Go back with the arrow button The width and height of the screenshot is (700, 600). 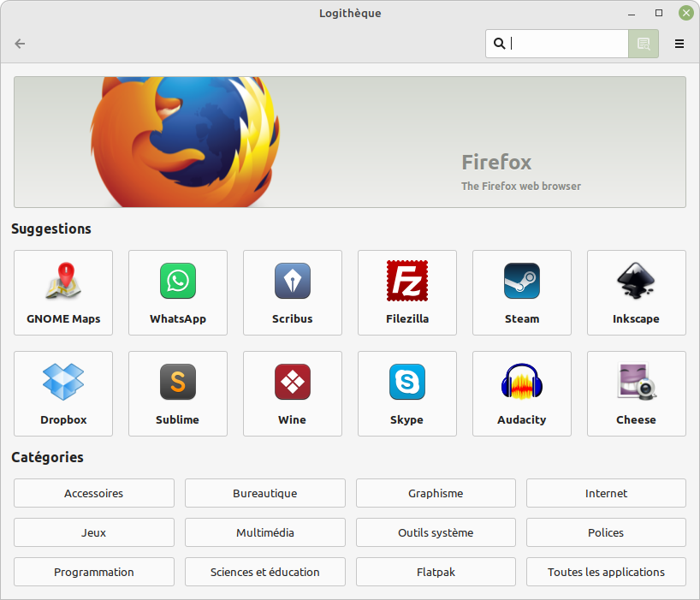point(20,44)
